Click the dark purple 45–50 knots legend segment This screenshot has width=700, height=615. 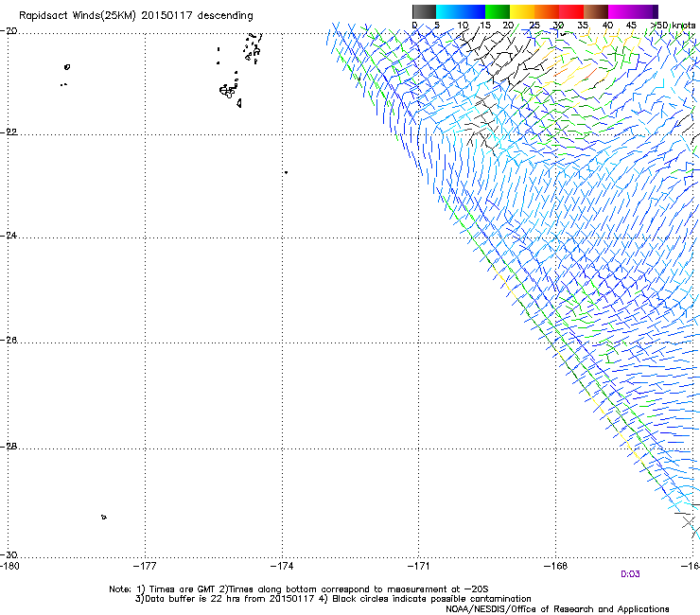(645, 11)
